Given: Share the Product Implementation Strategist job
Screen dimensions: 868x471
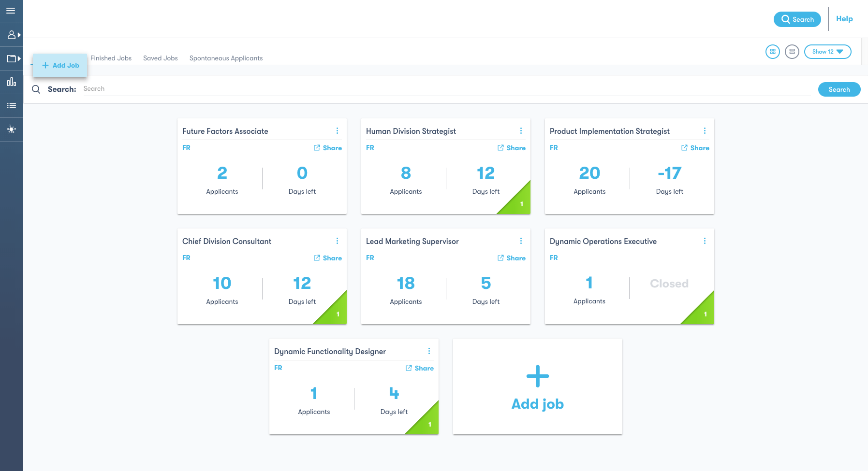Looking at the screenshot, I should 695,148.
